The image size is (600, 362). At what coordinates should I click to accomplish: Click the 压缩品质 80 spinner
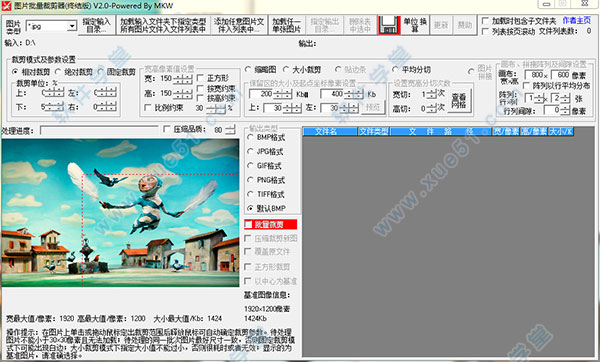coord(230,130)
